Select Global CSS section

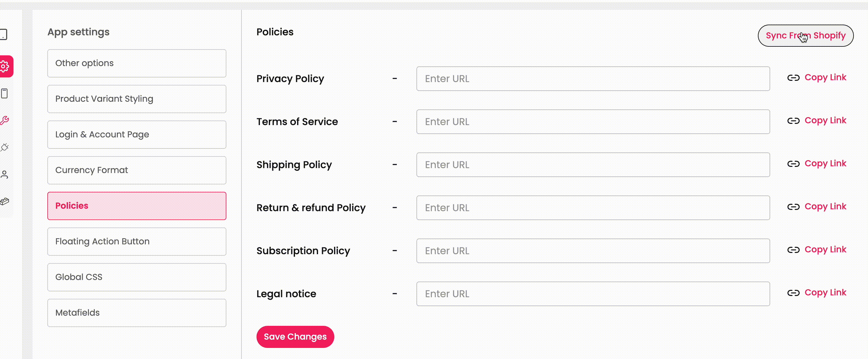[137, 278]
